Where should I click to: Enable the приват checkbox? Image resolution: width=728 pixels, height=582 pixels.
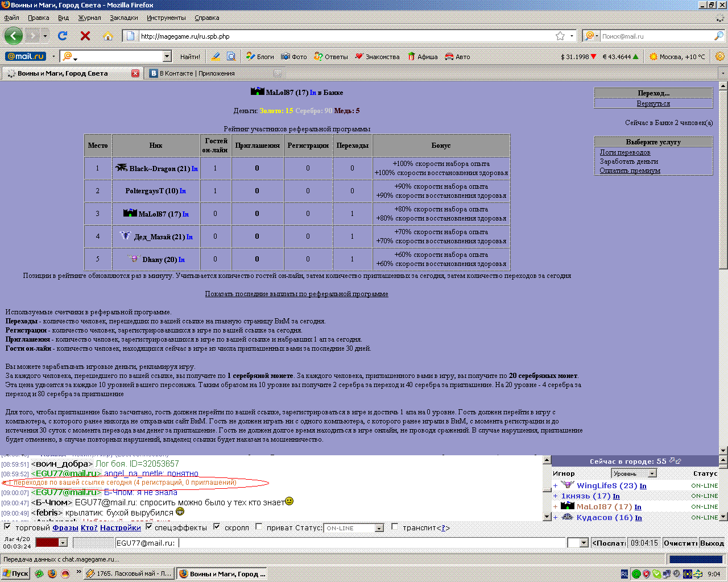259,527
